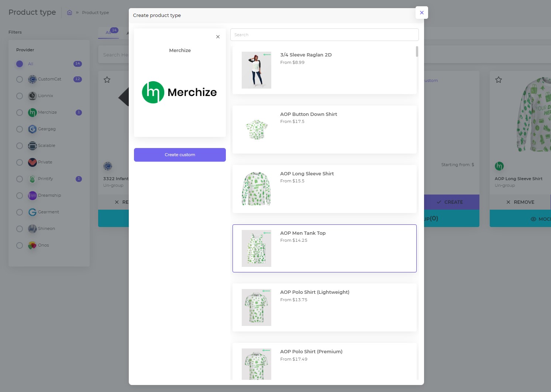Star the AOP Long Sleeve Shirt background card
The height and width of the screenshot is (392, 551).
tap(499, 80)
